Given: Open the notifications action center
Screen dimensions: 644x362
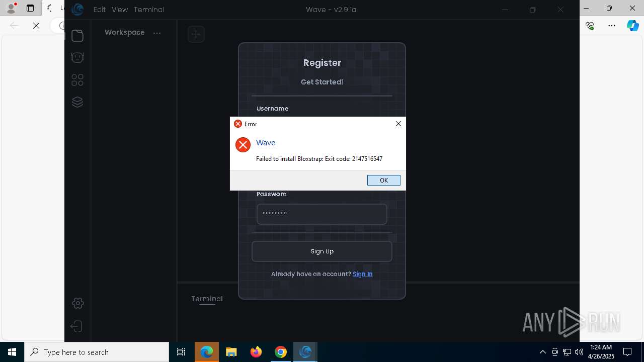Looking at the screenshot, I should point(627,352).
